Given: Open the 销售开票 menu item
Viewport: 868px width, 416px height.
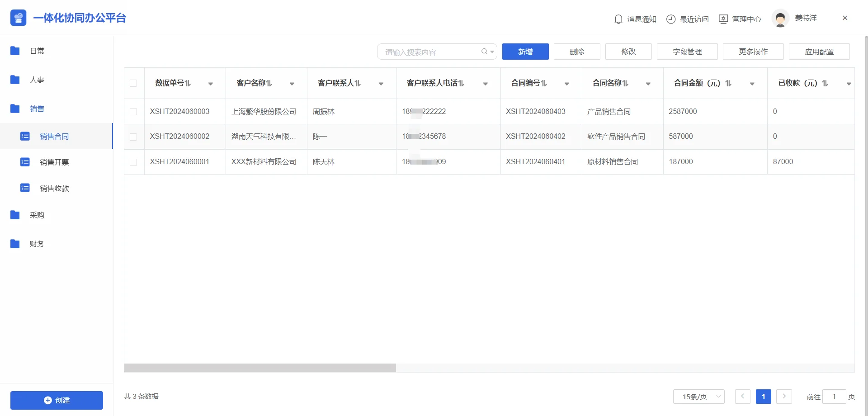Looking at the screenshot, I should pyautogui.click(x=57, y=162).
